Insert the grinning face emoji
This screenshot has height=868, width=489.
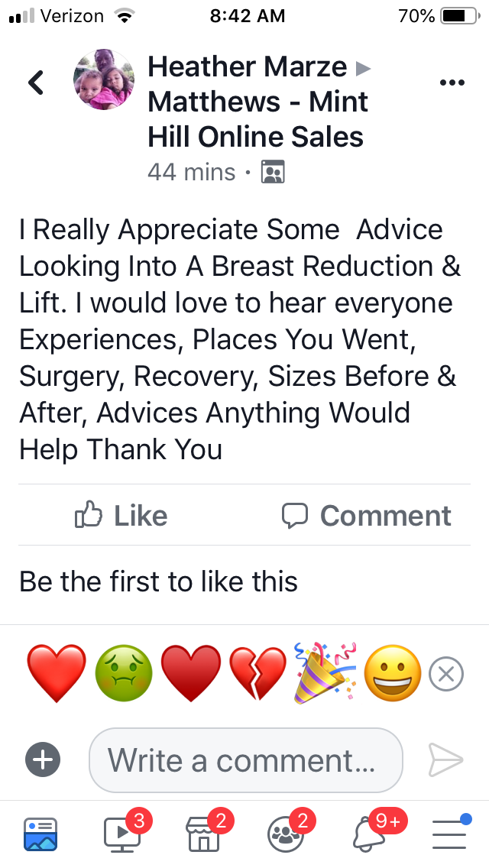393,674
